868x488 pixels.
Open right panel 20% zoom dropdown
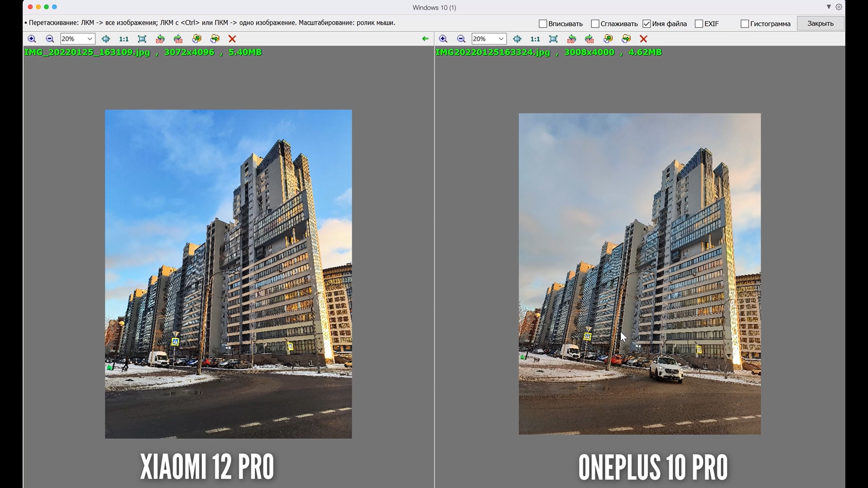(489, 39)
